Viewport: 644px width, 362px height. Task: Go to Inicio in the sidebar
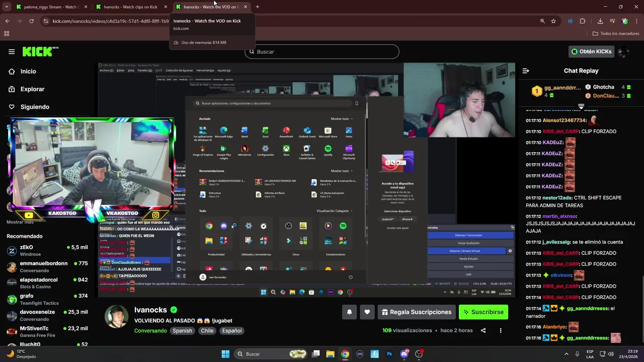pyautogui.click(x=28, y=71)
